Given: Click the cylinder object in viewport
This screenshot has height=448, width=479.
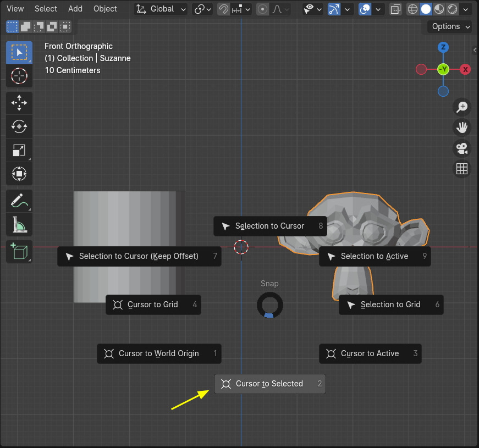Looking at the screenshot, I should point(128,220).
